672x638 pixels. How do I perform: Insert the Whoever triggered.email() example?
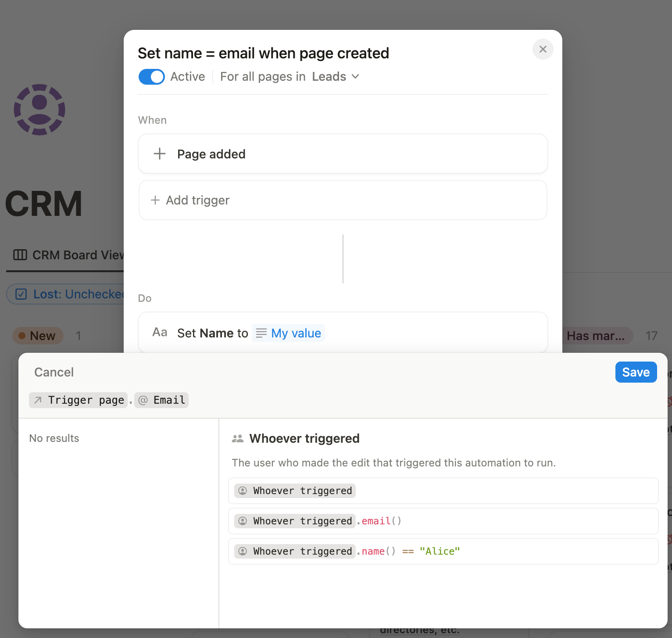[443, 521]
